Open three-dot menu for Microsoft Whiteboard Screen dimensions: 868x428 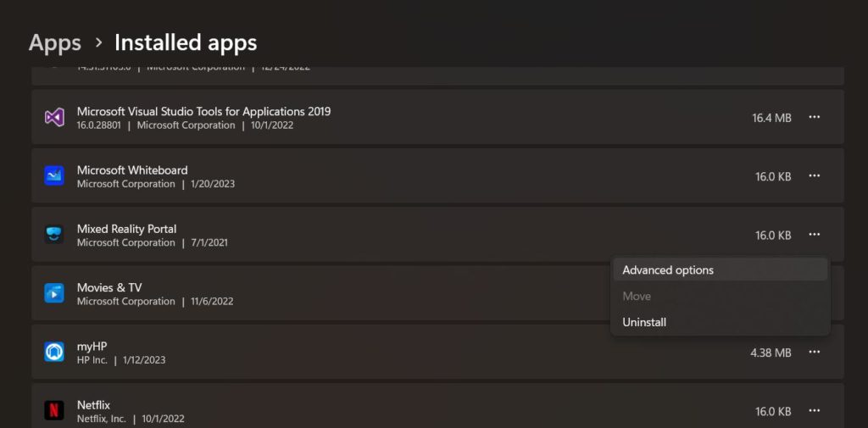pyautogui.click(x=814, y=176)
